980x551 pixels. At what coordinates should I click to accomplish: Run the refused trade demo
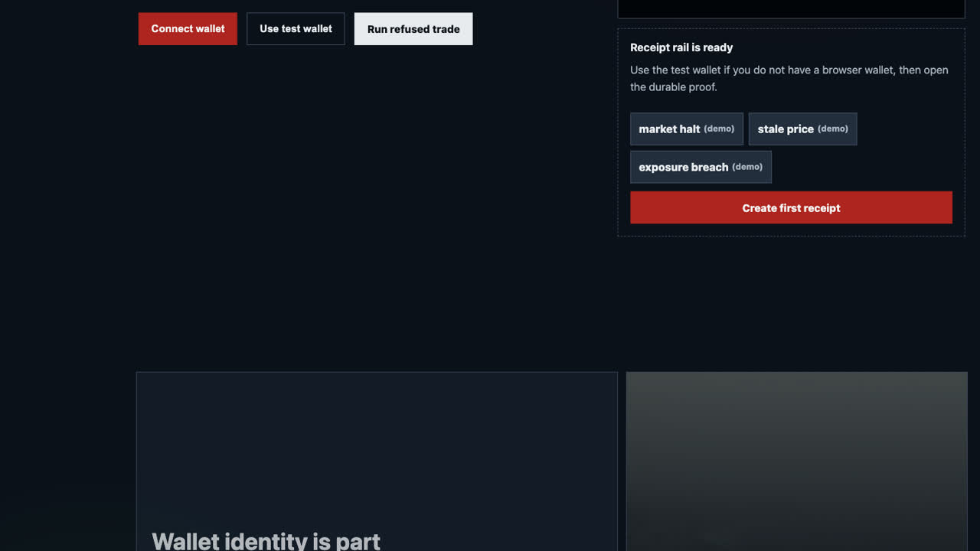413,29
